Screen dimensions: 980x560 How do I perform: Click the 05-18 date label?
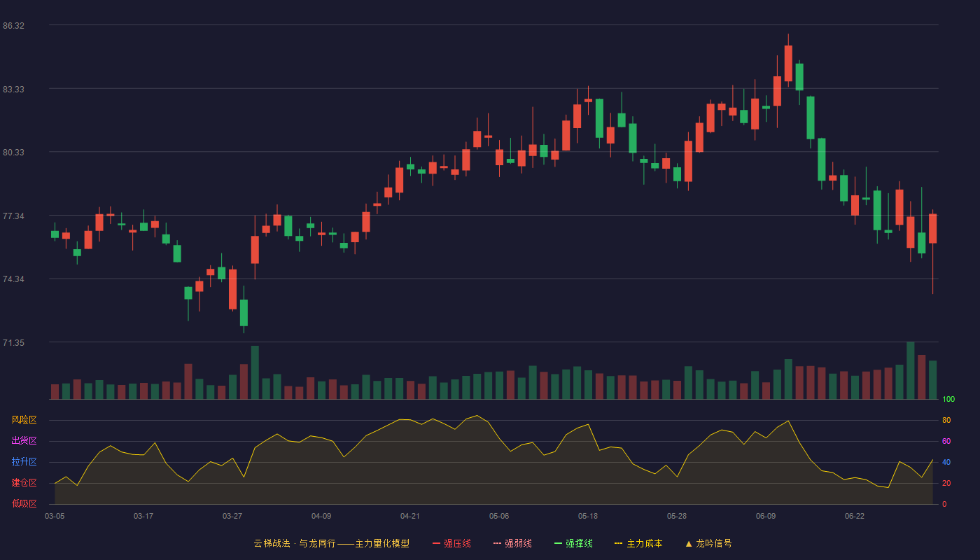point(588,516)
